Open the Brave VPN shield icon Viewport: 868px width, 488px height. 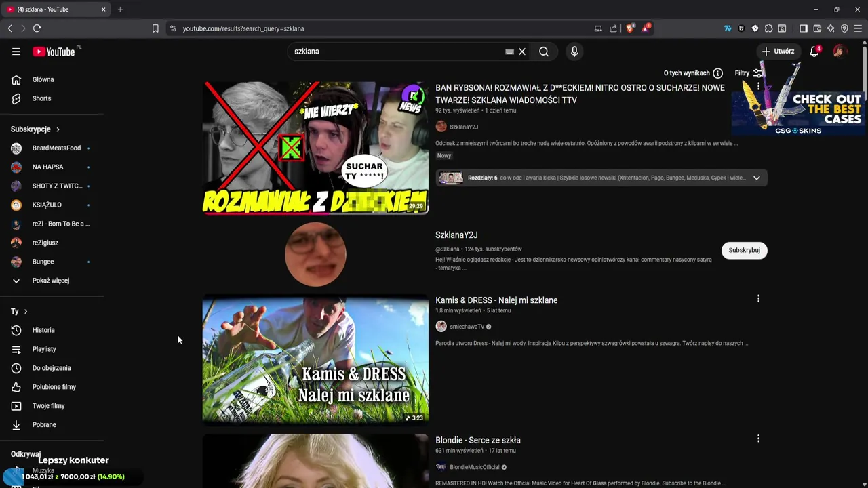pos(844,28)
